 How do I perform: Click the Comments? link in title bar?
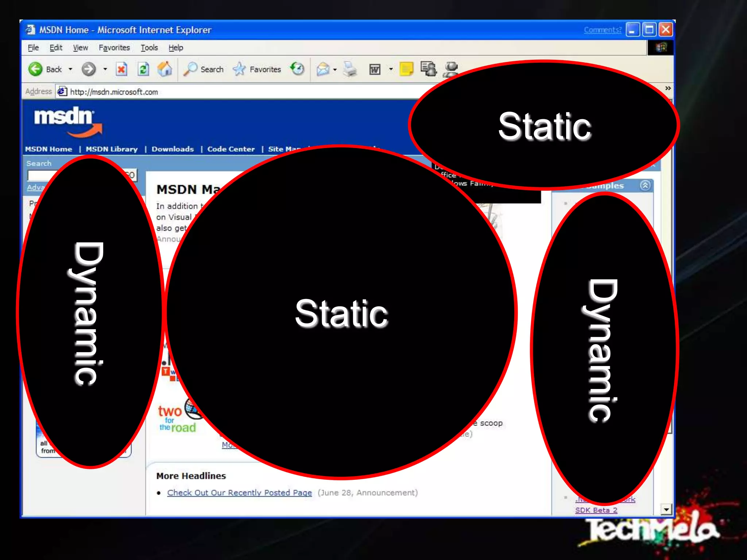pos(603,30)
